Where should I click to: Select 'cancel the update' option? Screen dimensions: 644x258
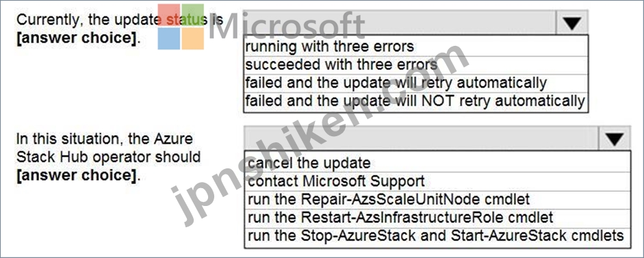[x=437, y=163]
